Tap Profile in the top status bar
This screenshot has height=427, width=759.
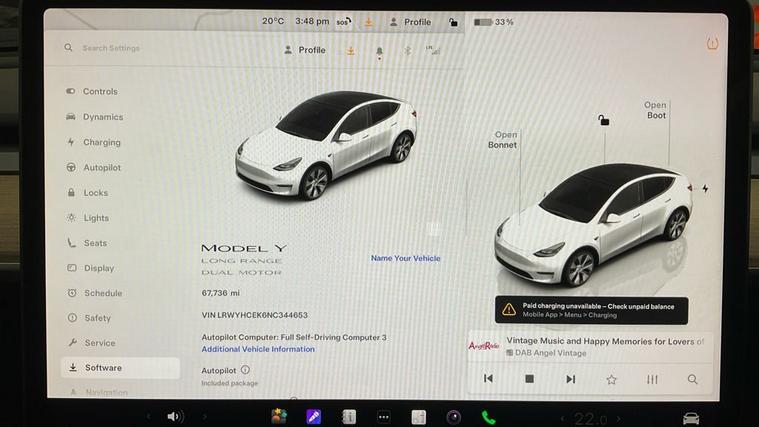click(x=410, y=22)
